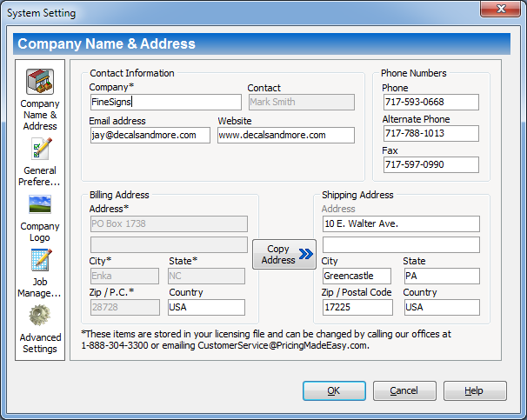This screenshot has width=527, height=420.
Task: Edit the Email address field
Action: tap(150, 136)
